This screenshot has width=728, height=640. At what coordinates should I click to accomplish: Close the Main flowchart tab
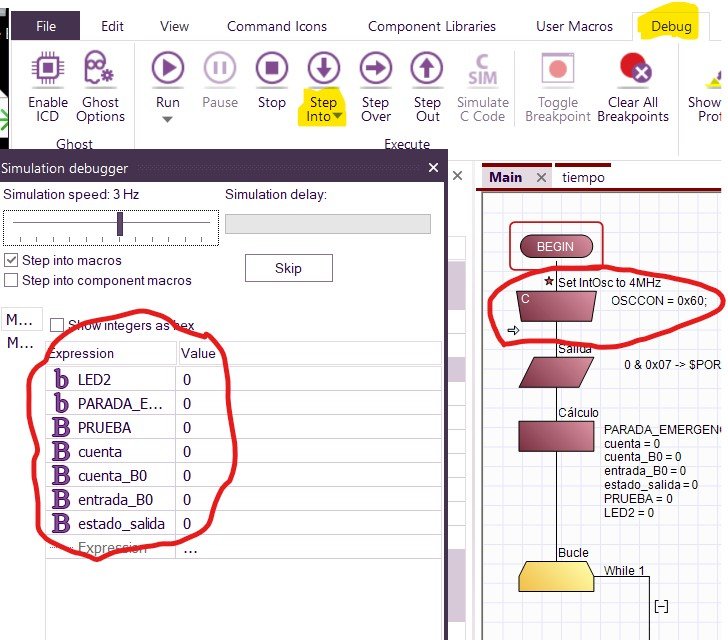pos(541,177)
